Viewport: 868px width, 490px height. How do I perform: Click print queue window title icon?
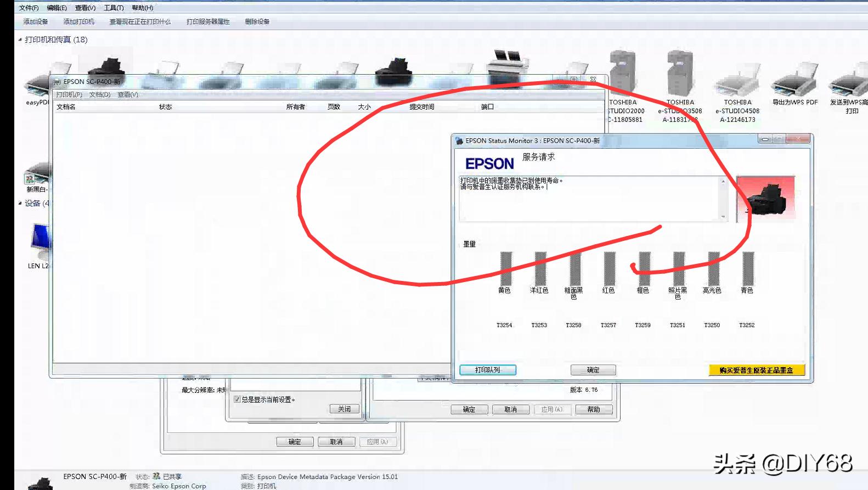[x=57, y=82]
